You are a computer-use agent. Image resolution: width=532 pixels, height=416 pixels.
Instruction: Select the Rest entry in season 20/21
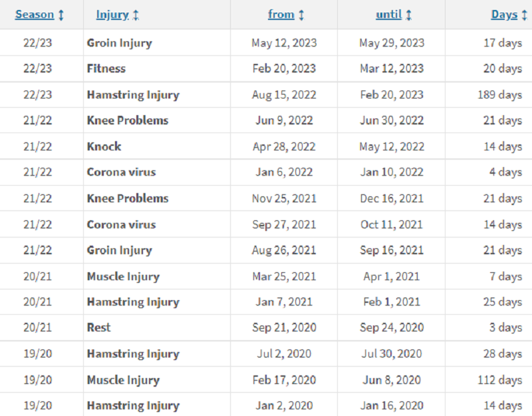[x=266, y=327]
